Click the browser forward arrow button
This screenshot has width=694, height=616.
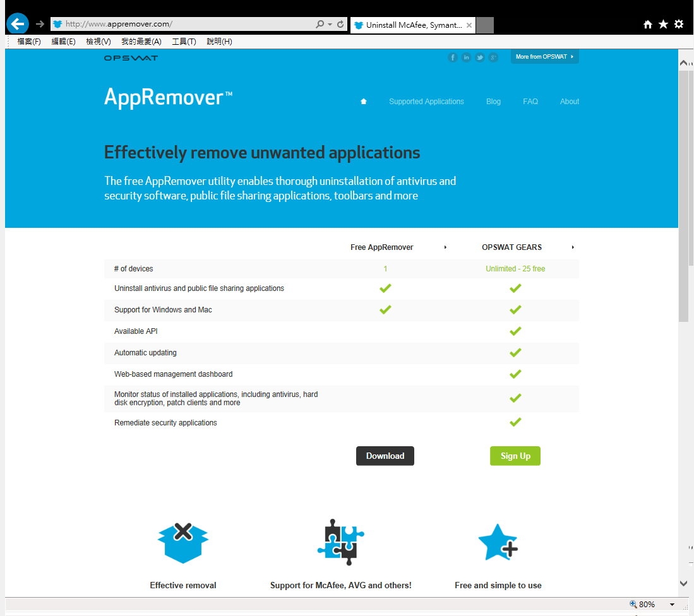pyautogui.click(x=40, y=24)
